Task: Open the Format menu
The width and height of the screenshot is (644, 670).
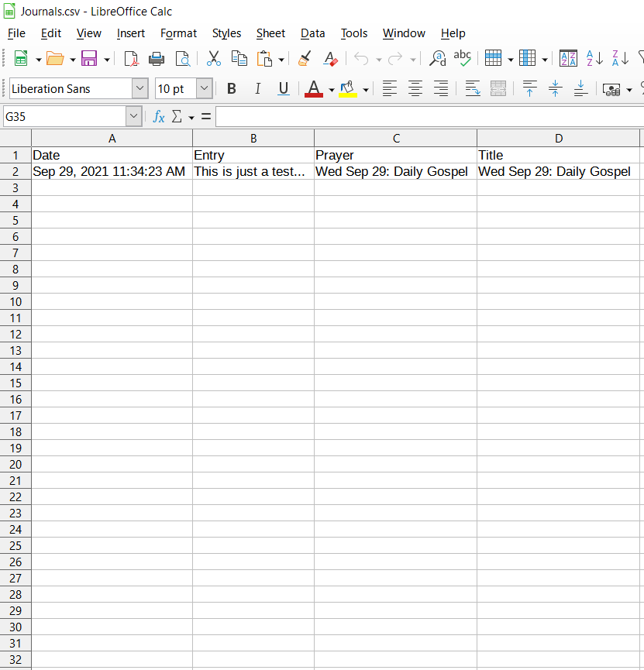Action: [178, 33]
